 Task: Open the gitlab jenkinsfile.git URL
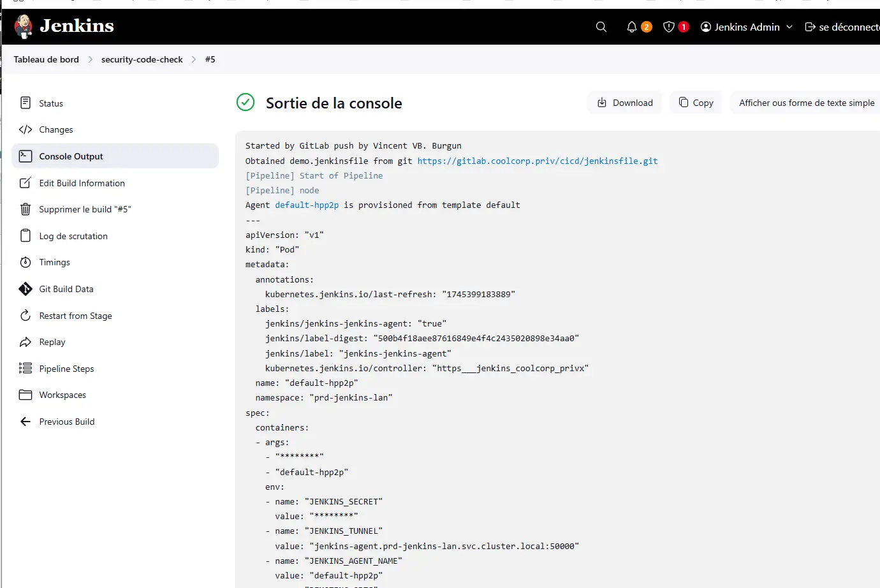(538, 161)
